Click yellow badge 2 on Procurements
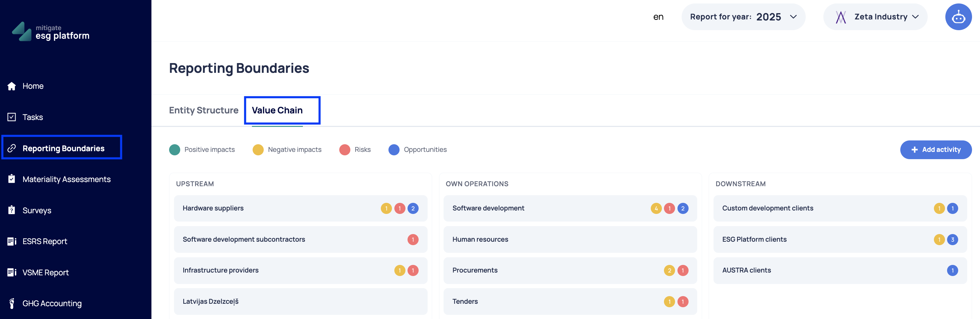Image resolution: width=980 pixels, height=319 pixels. click(x=669, y=270)
